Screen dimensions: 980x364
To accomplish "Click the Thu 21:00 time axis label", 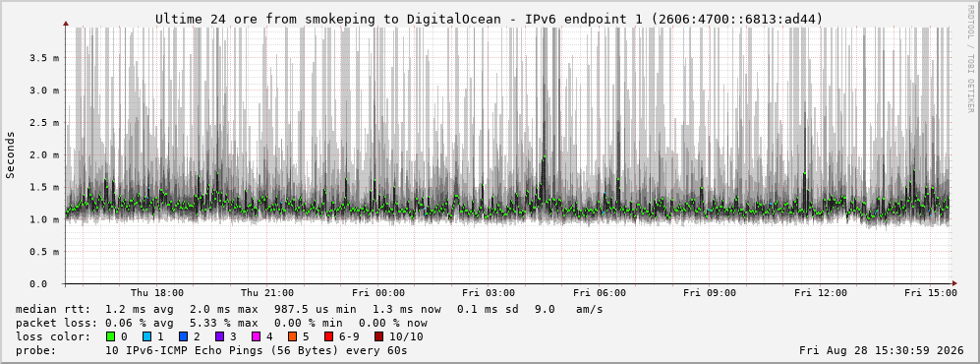I will point(267,293).
